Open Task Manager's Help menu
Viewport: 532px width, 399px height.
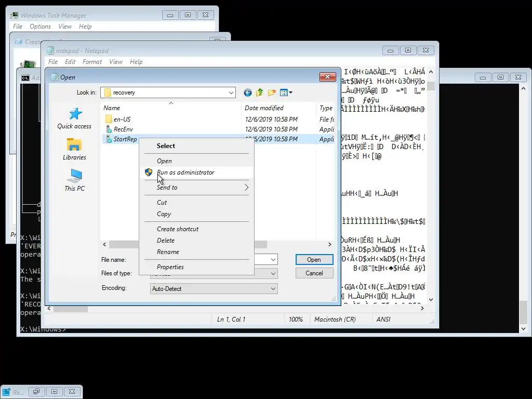point(85,26)
